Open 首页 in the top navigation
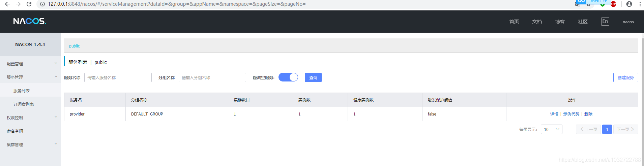 [x=514, y=22]
